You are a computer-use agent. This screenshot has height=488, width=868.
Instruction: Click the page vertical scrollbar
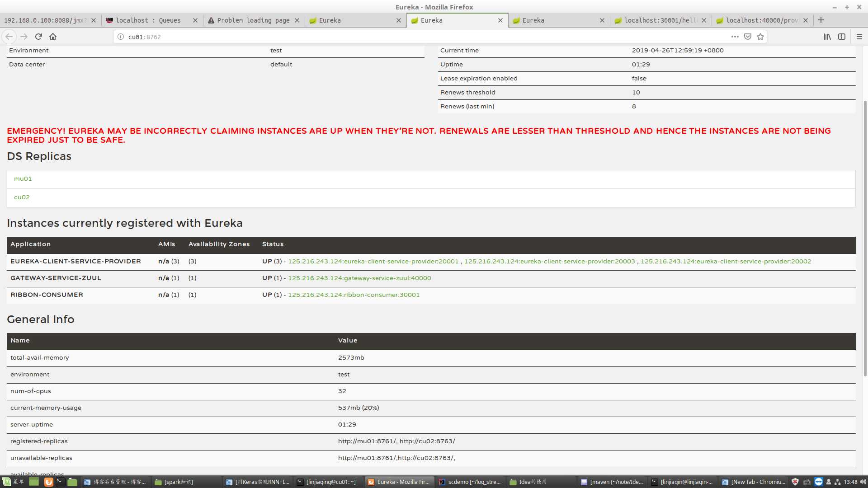pyautogui.click(x=865, y=238)
